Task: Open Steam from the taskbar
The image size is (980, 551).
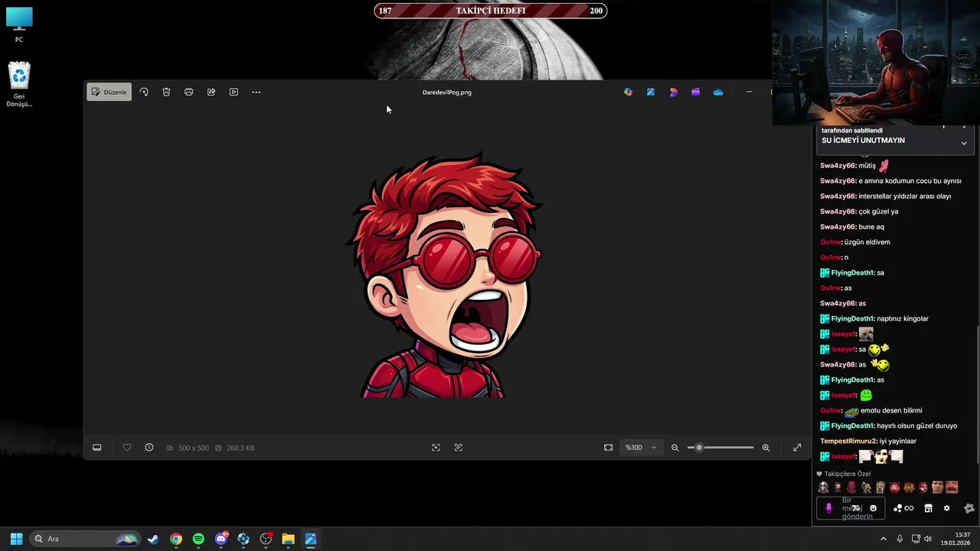Action: [x=153, y=539]
